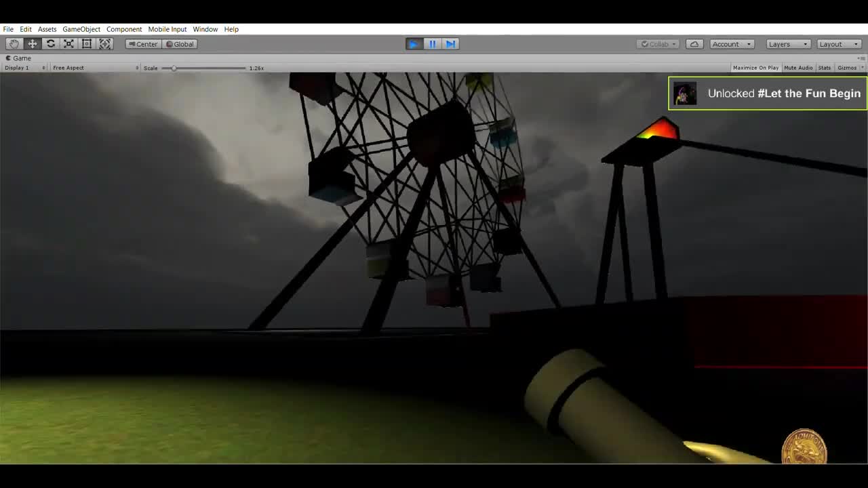This screenshot has width=868, height=488.
Task: Select the Scale tool
Action: pyautogui.click(x=68, y=44)
